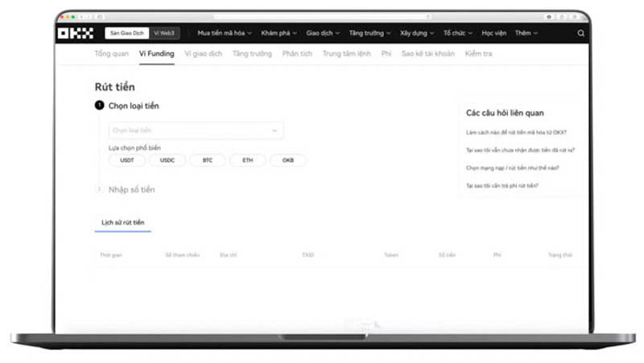Expand the Tăng trưởng top menu
Viewport: 644px width, 363px height.
click(369, 33)
